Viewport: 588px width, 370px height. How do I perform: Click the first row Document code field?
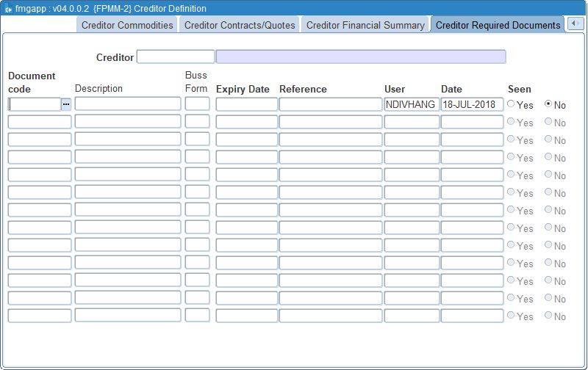[35, 104]
